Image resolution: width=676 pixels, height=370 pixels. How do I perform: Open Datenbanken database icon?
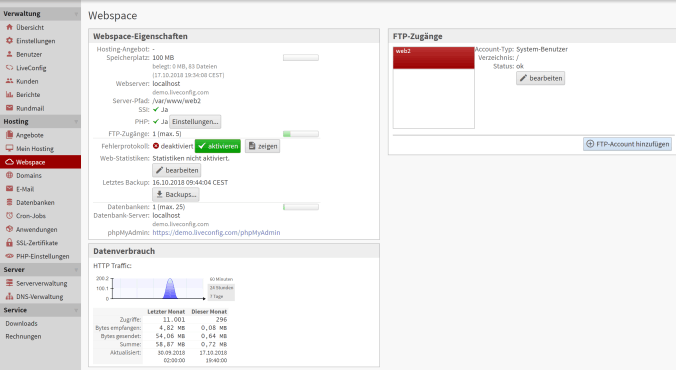pyautogui.click(x=9, y=202)
